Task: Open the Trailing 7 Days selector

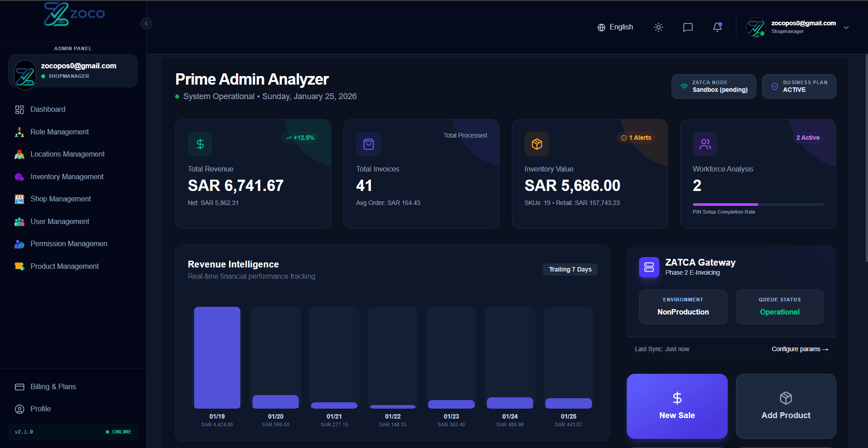Action: (570, 269)
